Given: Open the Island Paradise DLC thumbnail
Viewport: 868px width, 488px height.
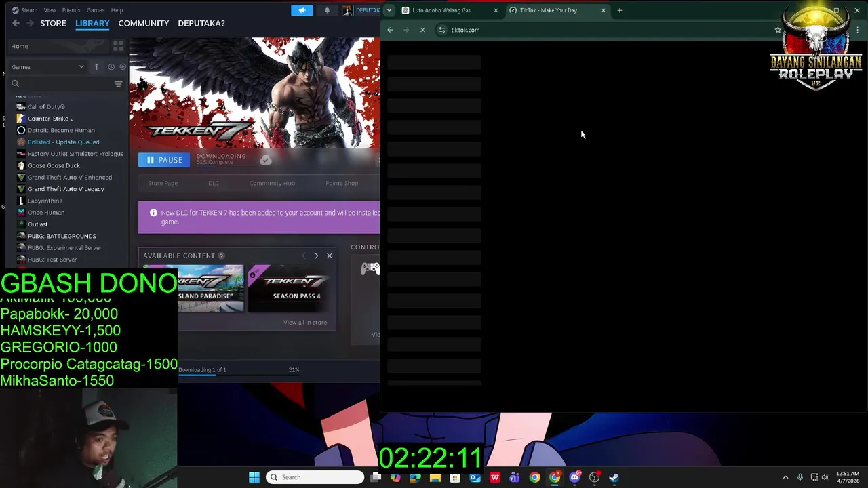Looking at the screenshot, I should pos(210,289).
